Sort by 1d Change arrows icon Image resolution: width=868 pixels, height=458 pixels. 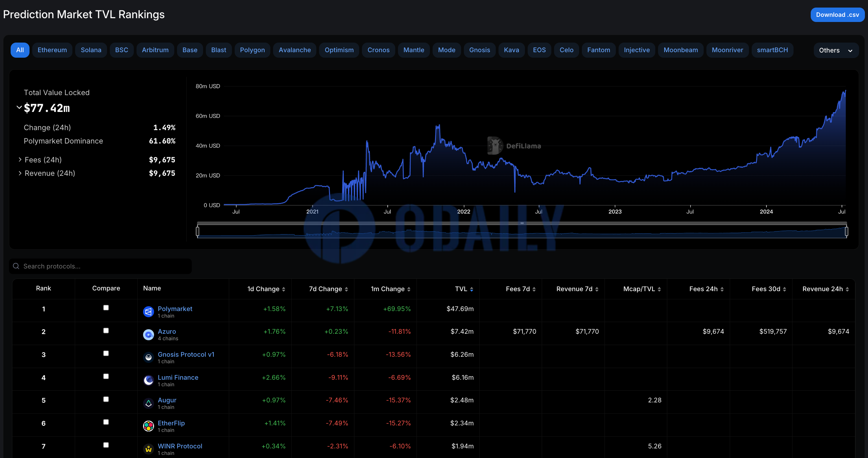[283, 289]
